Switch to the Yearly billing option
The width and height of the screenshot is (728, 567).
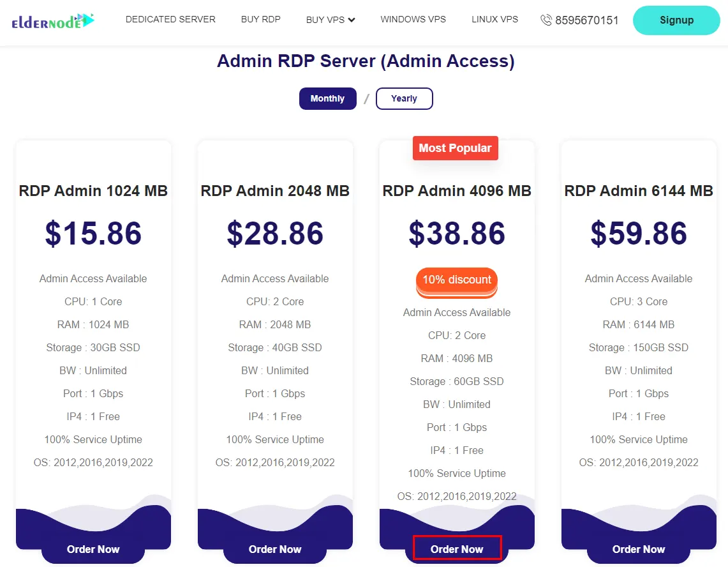(x=404, y=98)
